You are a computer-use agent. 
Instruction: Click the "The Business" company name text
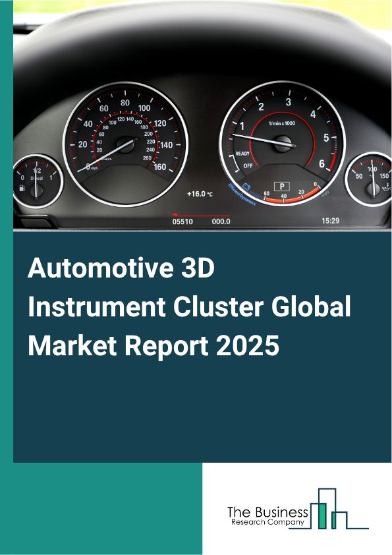coord(267,512)
